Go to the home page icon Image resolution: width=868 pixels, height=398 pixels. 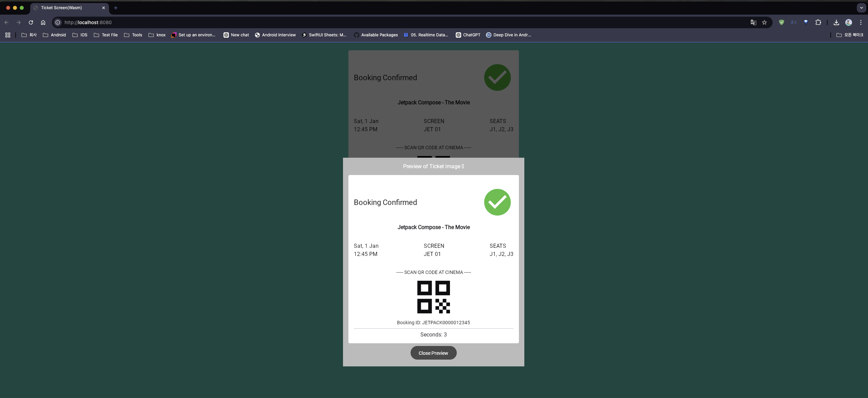[x=43, y=22]
